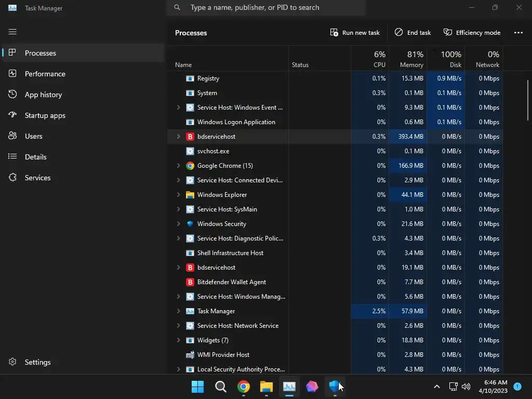Open the volume control in the system tray
The width and height of the screenshot is (532, 399).
(466, 387)
